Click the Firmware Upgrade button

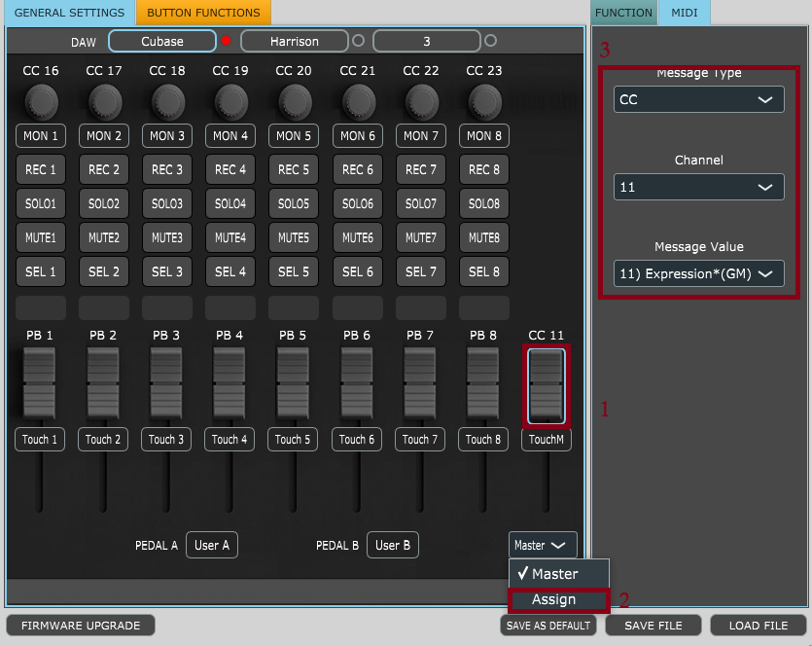[x=81, y=626]
